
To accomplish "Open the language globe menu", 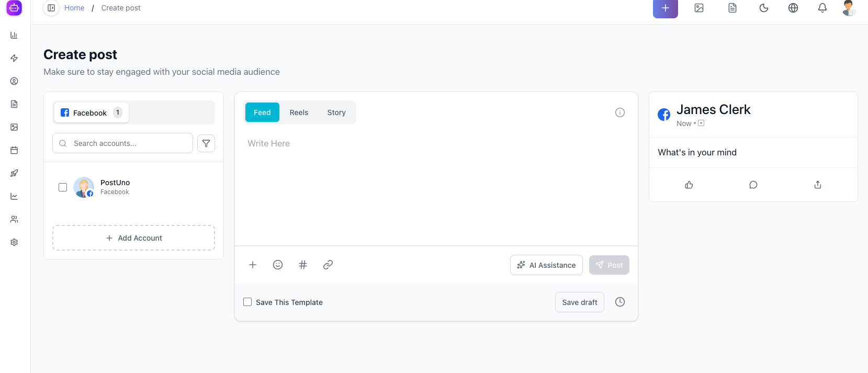I will pyautogui.click(x=793, y=8).
